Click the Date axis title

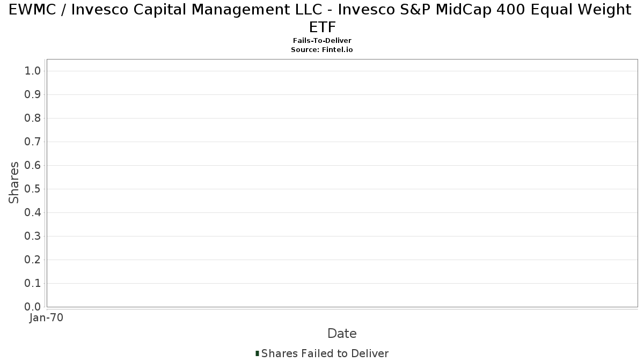pos(342,334)
